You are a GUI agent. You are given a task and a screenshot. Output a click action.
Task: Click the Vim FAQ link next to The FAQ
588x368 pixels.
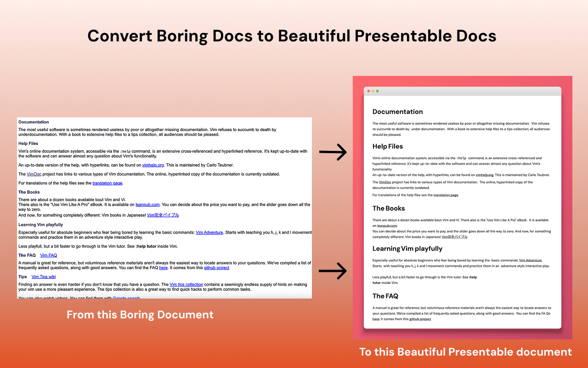pos(48,255)
